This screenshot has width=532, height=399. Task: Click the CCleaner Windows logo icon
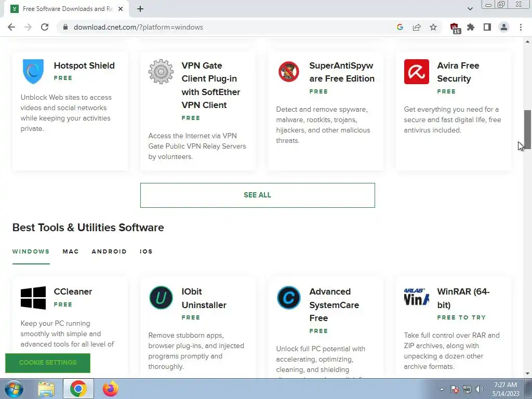click(x=33, y=298)
